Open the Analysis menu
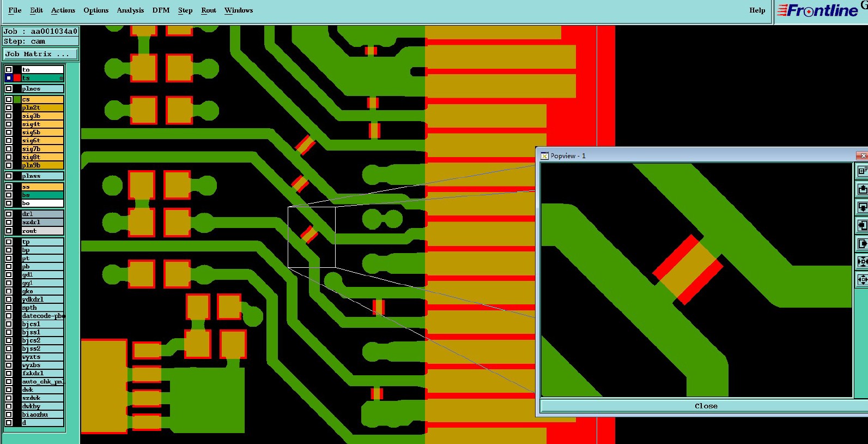Image resolution: width=868 pixels, height=444 pixels. point(130,10)
